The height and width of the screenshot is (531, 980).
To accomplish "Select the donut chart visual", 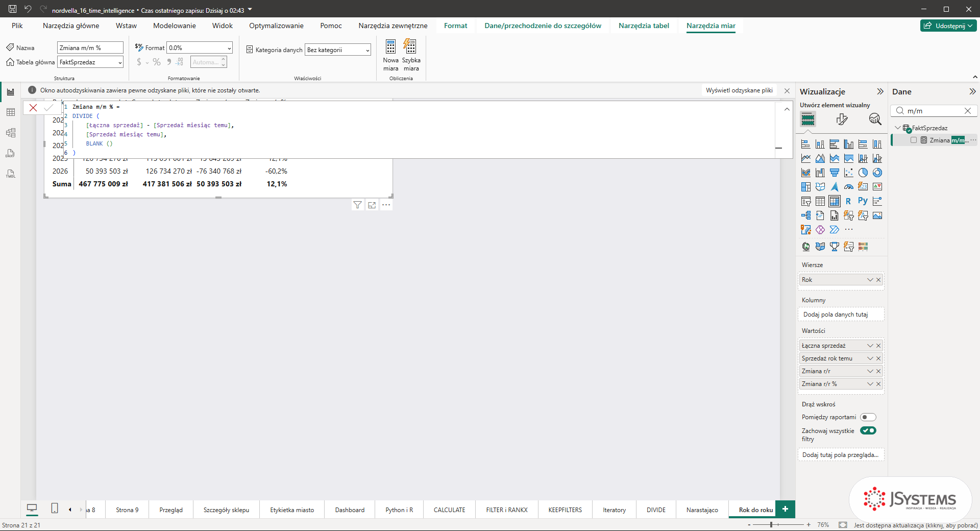I will click(x=877, y=173).
